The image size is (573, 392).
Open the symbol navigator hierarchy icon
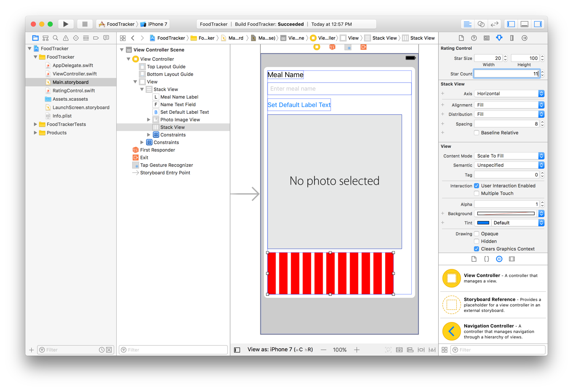pyautogui.click(x=46, y=38)
